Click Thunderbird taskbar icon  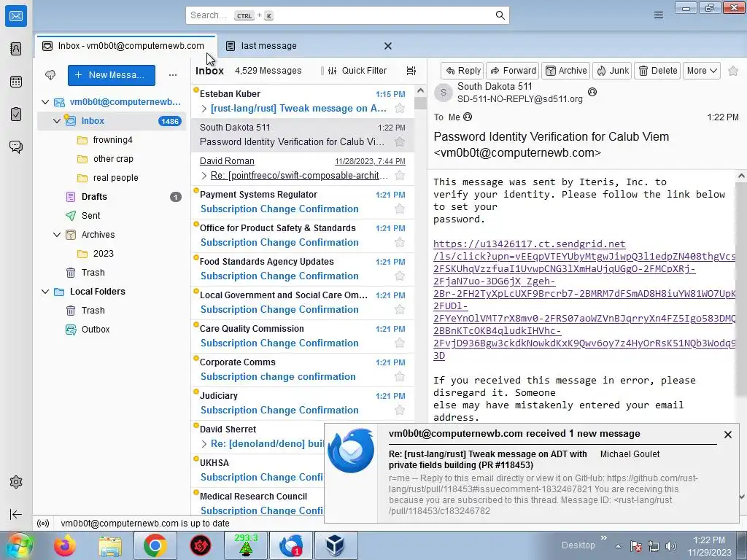click(291, 545)
